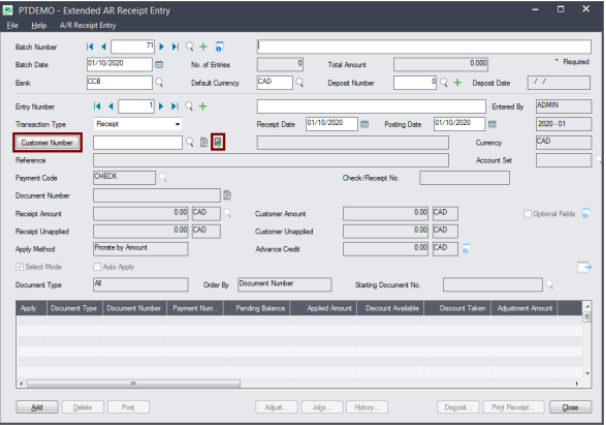Click the grid horizontal scrollbar thumb
606x425 pixels.
(134, 384)
